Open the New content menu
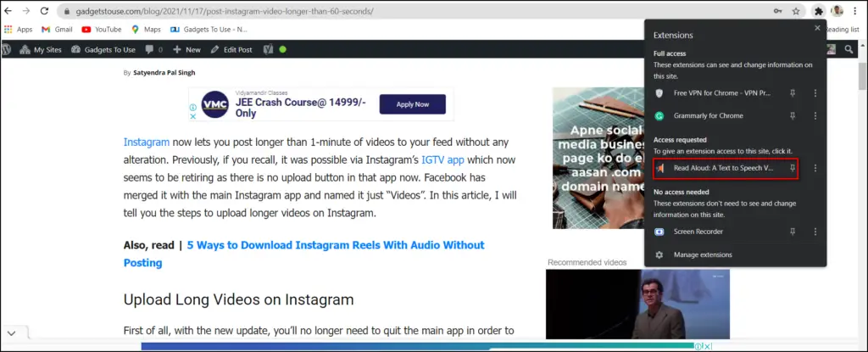 click(x=186, y=49)
